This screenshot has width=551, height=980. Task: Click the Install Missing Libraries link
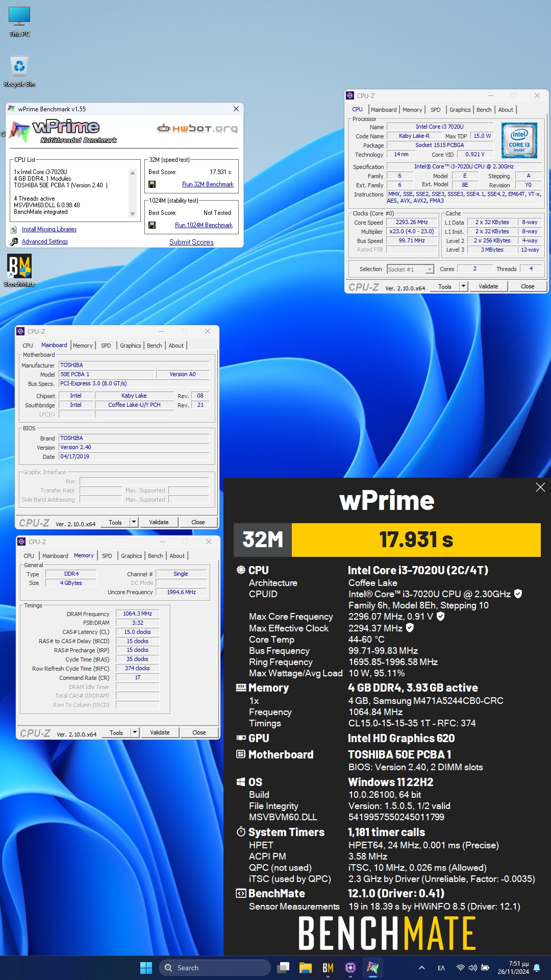(49, 229)
